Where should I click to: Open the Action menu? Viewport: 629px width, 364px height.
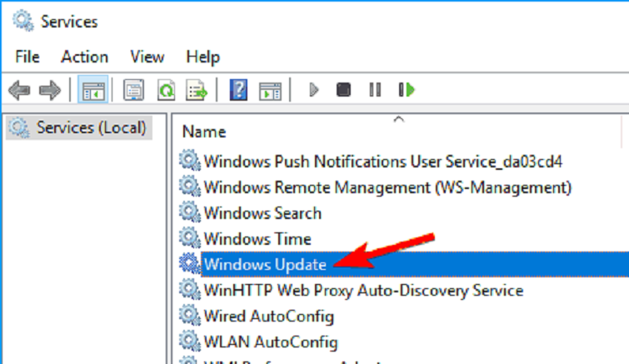[x=84, y=57]
